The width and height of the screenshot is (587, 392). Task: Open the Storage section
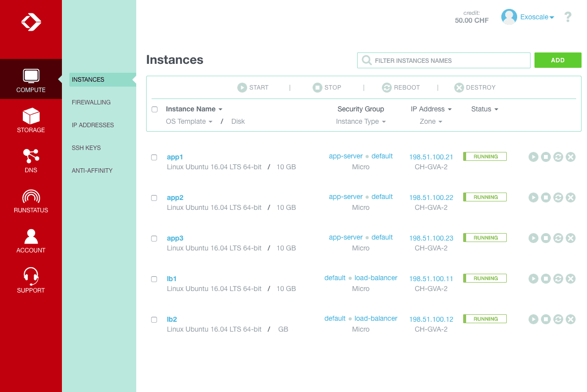[x=31, y=120]
